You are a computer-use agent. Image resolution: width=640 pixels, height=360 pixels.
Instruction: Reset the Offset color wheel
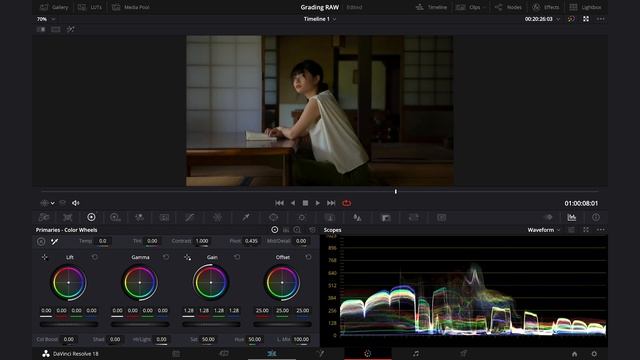pos(308,257)
